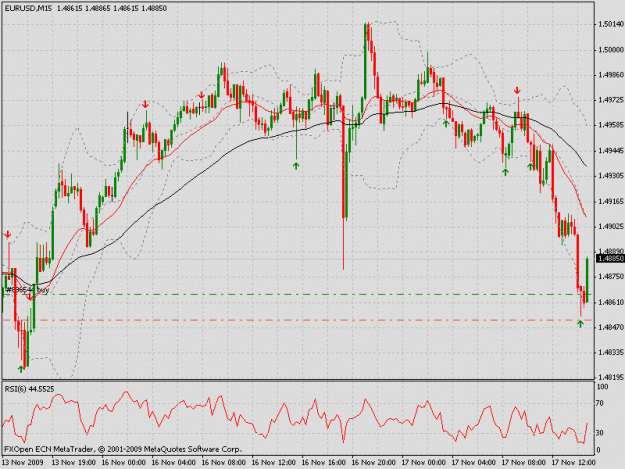Click the 16 Nov 04:00 time label

(x=174, y=463)
